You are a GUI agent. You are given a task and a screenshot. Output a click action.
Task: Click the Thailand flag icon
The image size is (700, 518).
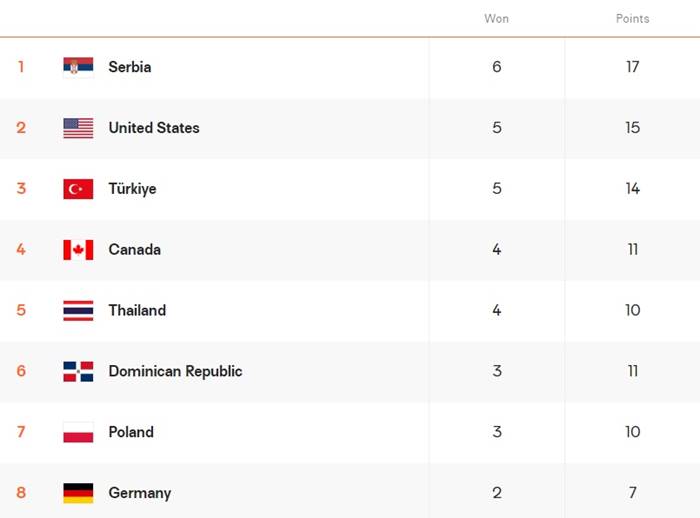pyautogui.click(x=78, y=310)
